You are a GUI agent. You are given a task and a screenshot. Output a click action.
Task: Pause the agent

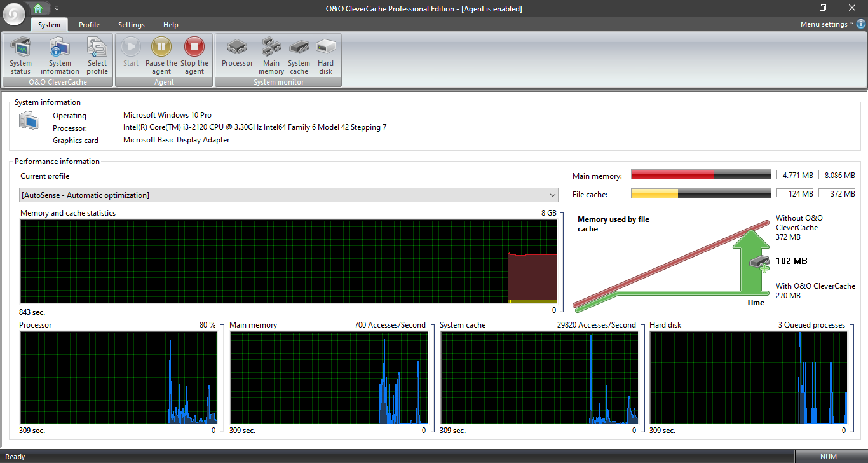coord(161,56)
